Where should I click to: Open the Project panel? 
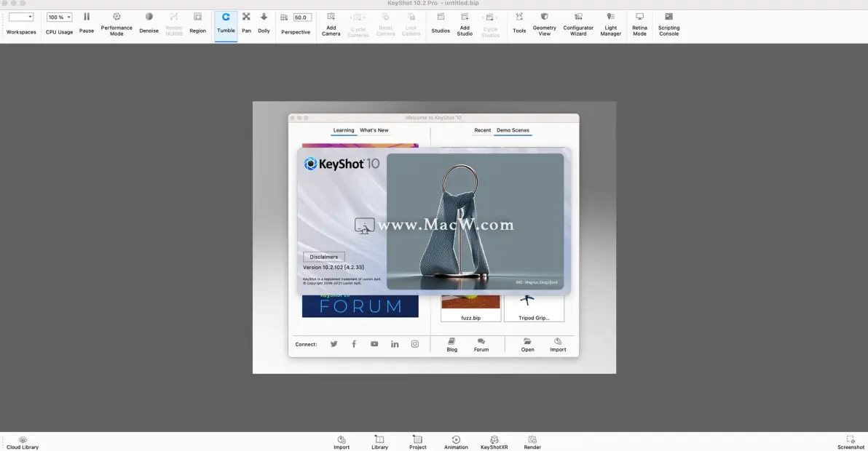point(418,443)
